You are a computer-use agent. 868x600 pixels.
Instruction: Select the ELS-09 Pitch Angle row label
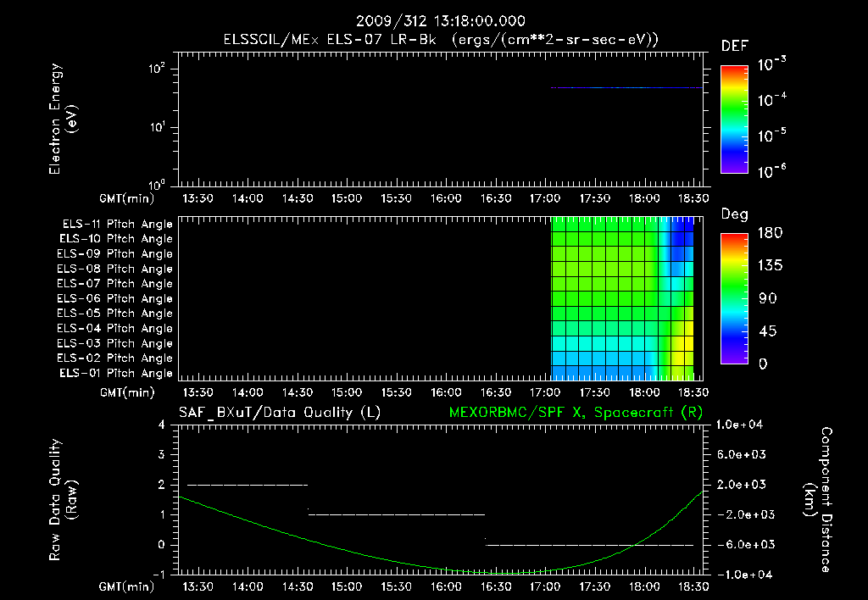(x=114, y=254)
